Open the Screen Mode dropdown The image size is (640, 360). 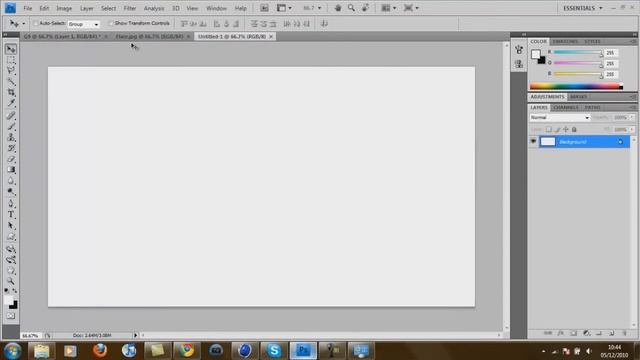(411, 8)
